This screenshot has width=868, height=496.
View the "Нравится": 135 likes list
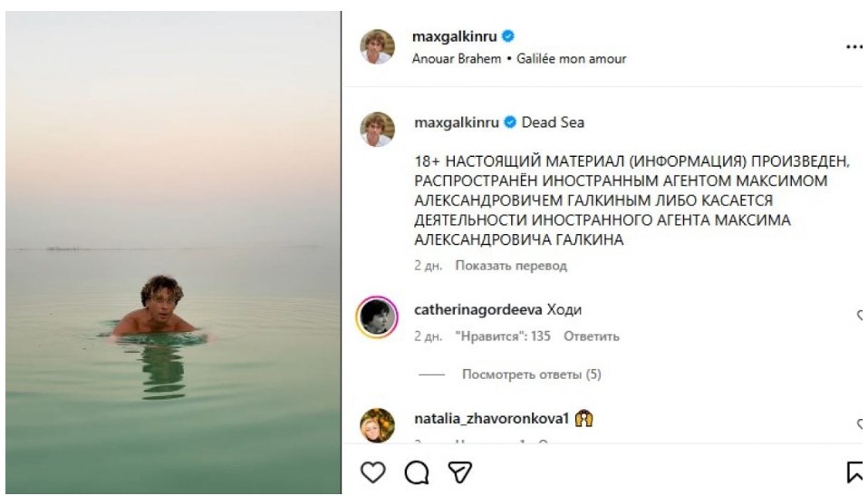(503, 336)
